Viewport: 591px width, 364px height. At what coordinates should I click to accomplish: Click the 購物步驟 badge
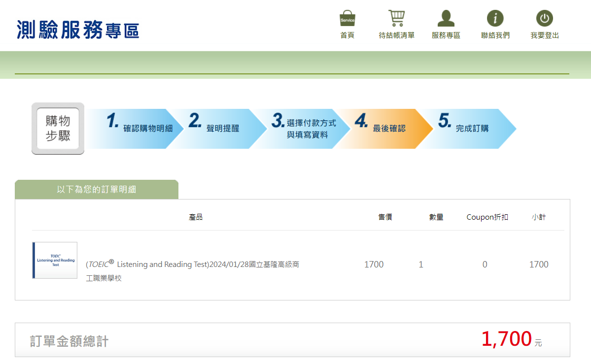(x=58, y=129)
